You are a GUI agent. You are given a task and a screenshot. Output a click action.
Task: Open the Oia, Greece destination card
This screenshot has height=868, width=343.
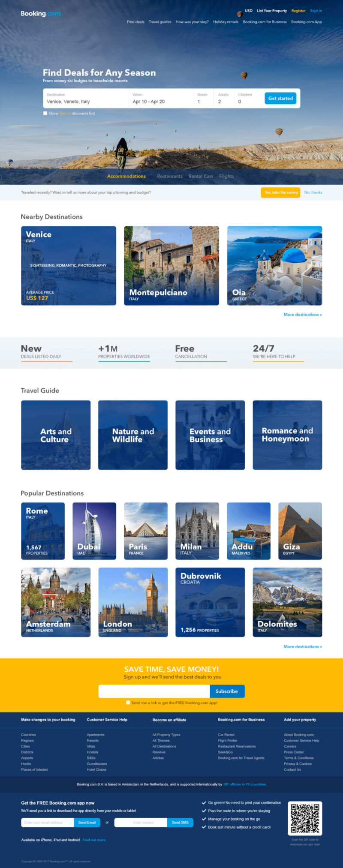[x=274, y=266]
